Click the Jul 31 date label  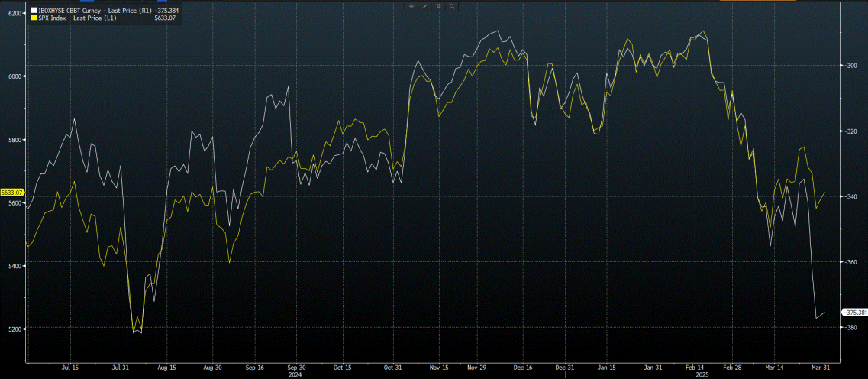[122, 367]
